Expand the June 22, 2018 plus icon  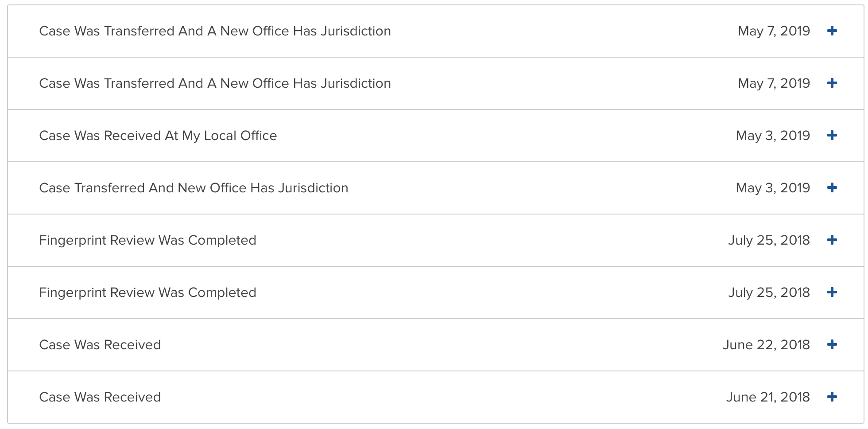click(x=832, y=344)
